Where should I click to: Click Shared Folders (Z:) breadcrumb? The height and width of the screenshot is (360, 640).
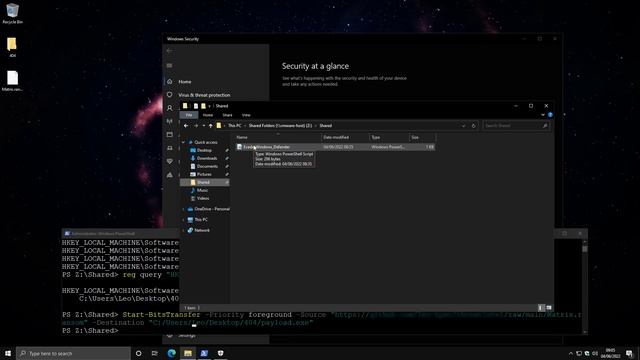(280, 126)
